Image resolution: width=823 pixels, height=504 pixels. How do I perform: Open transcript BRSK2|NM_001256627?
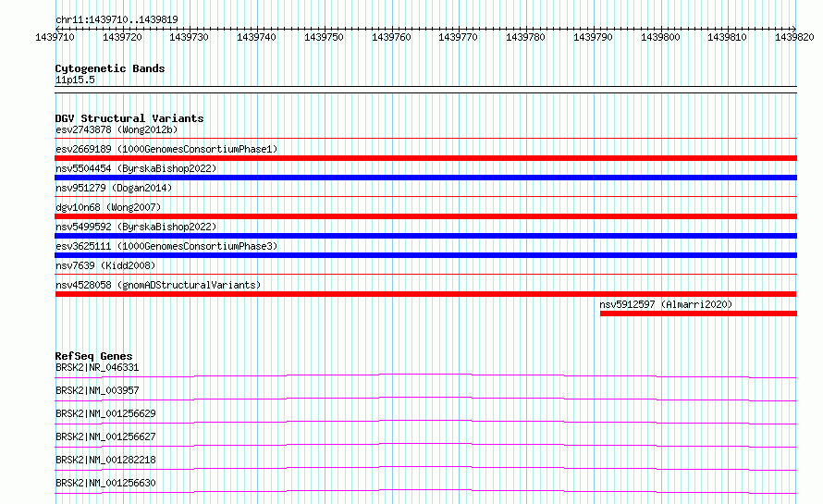(105, 436)
